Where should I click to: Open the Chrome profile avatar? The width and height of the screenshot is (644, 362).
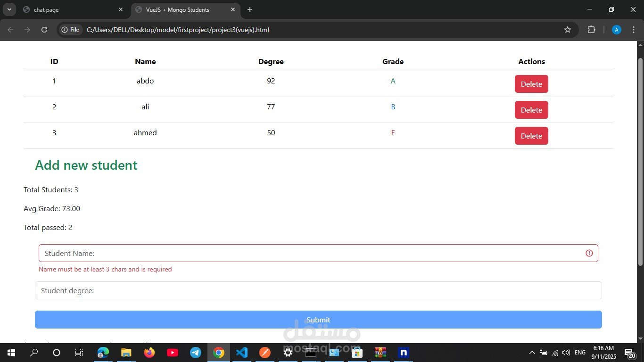coord(617,30)
